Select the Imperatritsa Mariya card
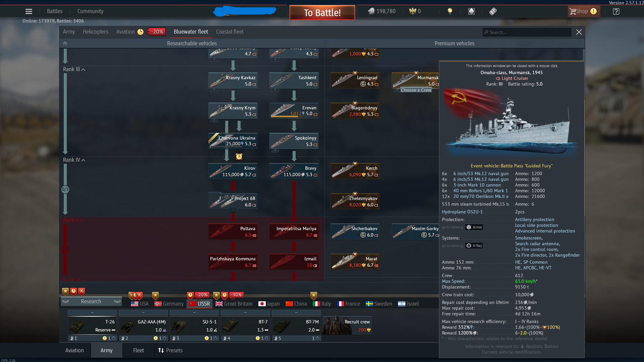This screenshot has width=644, height=362. pos(294,231)
